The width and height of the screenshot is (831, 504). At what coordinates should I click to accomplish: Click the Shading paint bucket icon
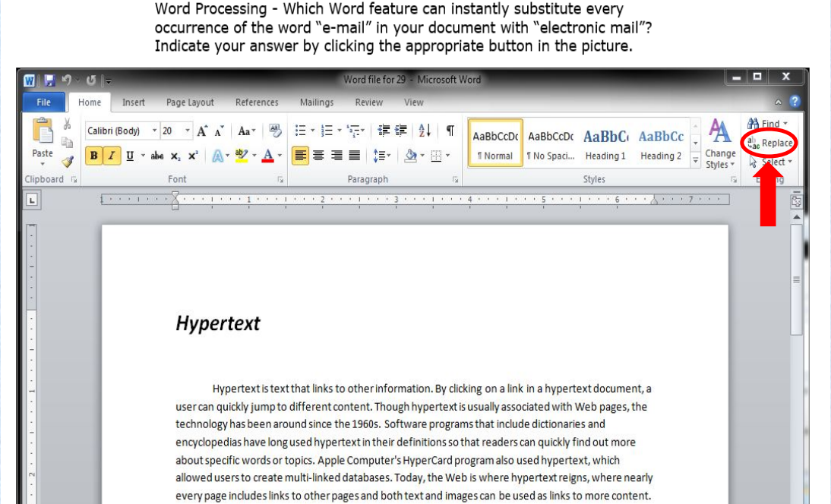pos(410,156)
